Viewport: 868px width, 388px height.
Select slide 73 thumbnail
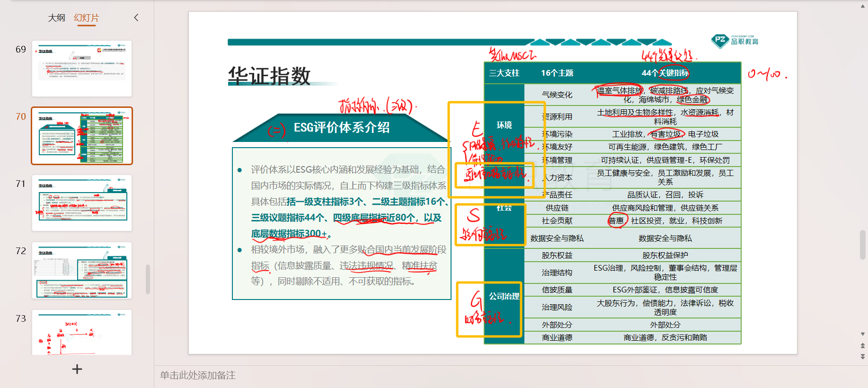(x=82, y=332)
